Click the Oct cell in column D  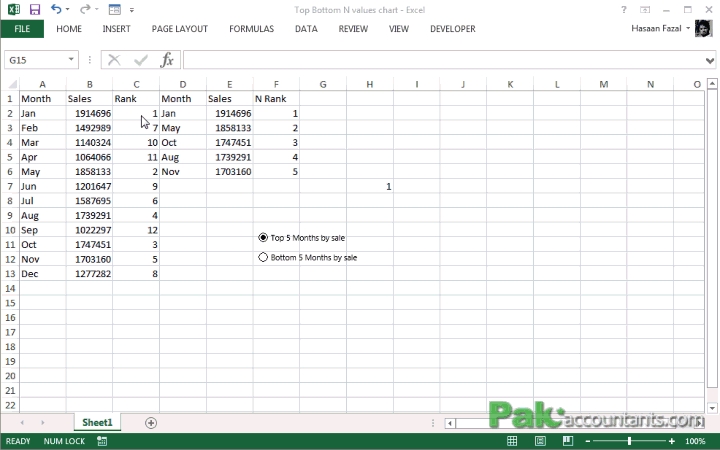point(183,142)
